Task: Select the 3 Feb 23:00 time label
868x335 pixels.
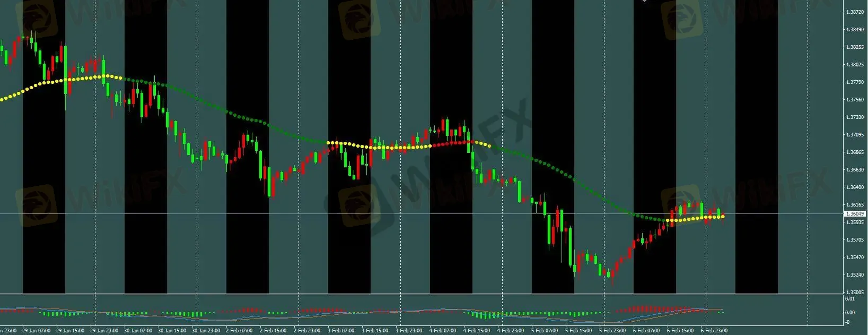Action: pyautogui.click(x=410, y=331)
